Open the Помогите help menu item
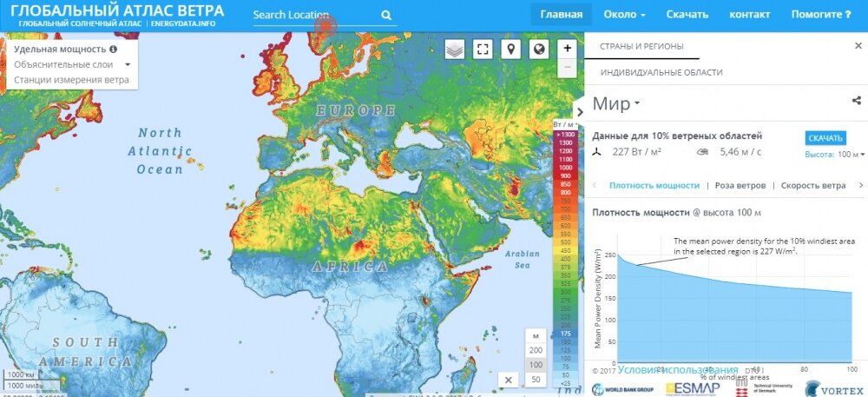 [x=821, y=15]
